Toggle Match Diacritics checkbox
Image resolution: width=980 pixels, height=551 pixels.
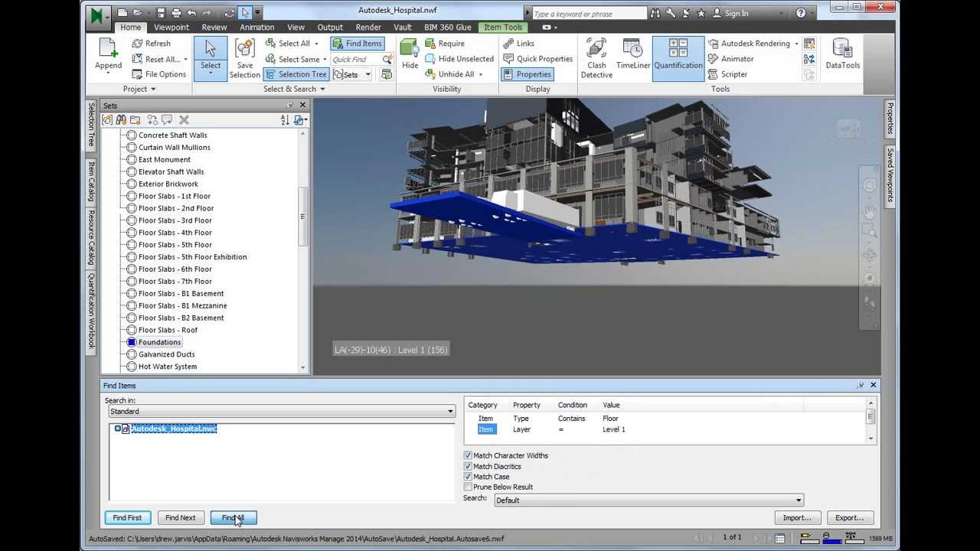tap(468, 466)
